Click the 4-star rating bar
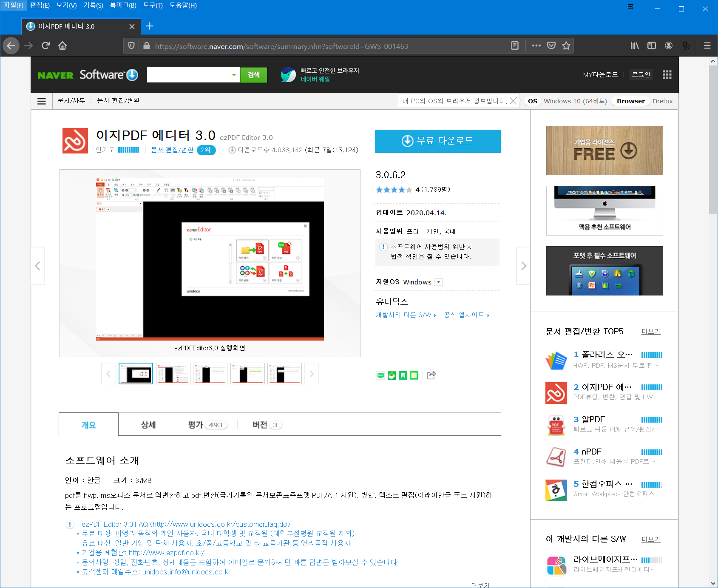718x588 pixels. pos(394,190)
